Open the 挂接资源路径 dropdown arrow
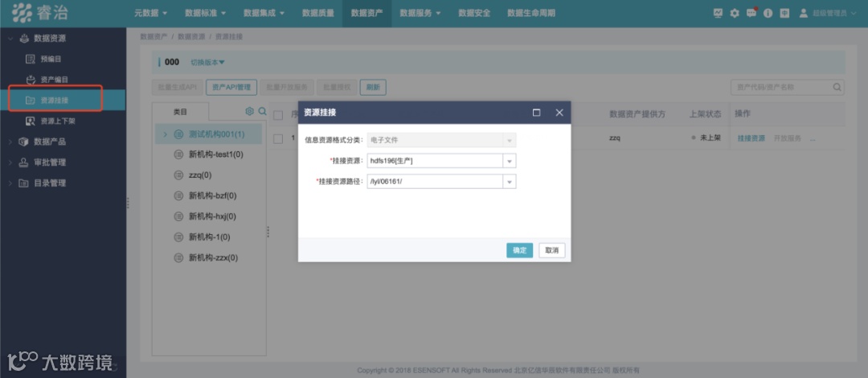This screenshot has height=378, width=868. [x=510, y=182]
